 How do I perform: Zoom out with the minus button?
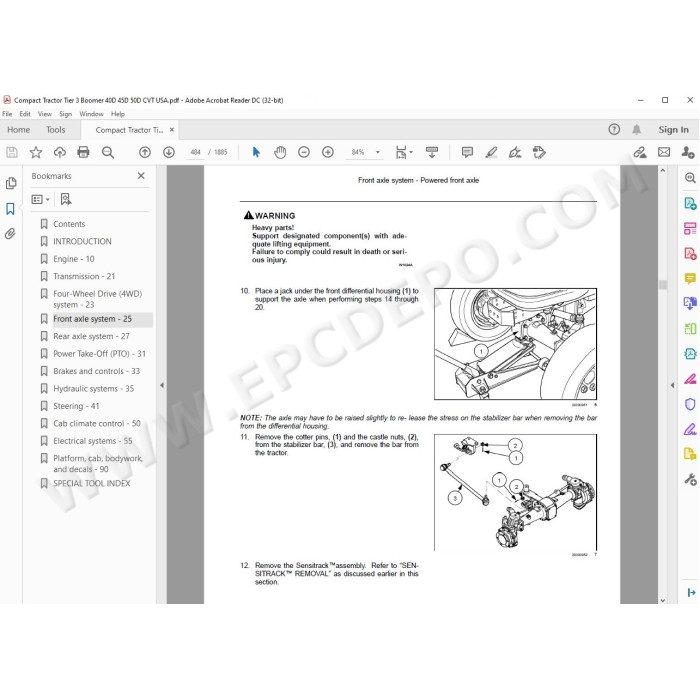[x=304, y=152]
